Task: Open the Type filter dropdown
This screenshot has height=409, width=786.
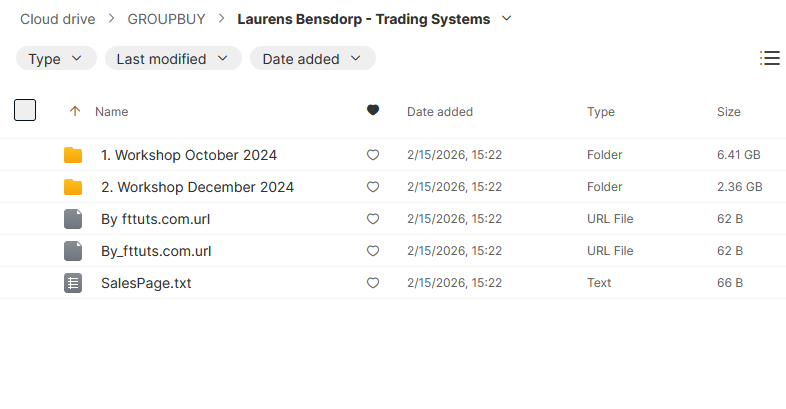Action: 56,59
